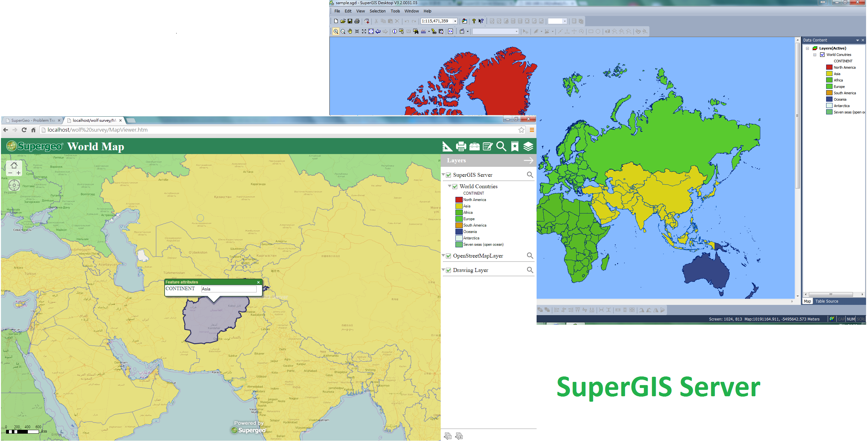Select the Identify (i) tool in SuperGIS Desktop
Screen dimensions: 868x441
point(395,31)
